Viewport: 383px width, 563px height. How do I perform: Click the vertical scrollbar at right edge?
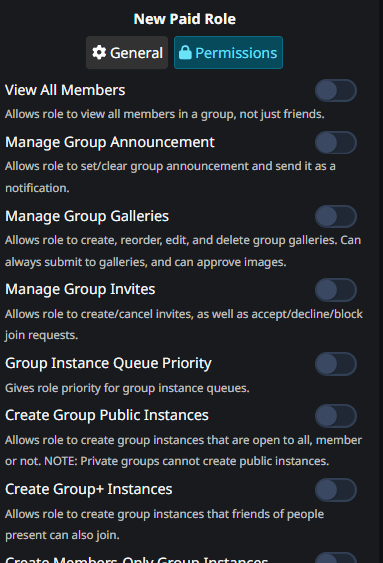(381, 282)
